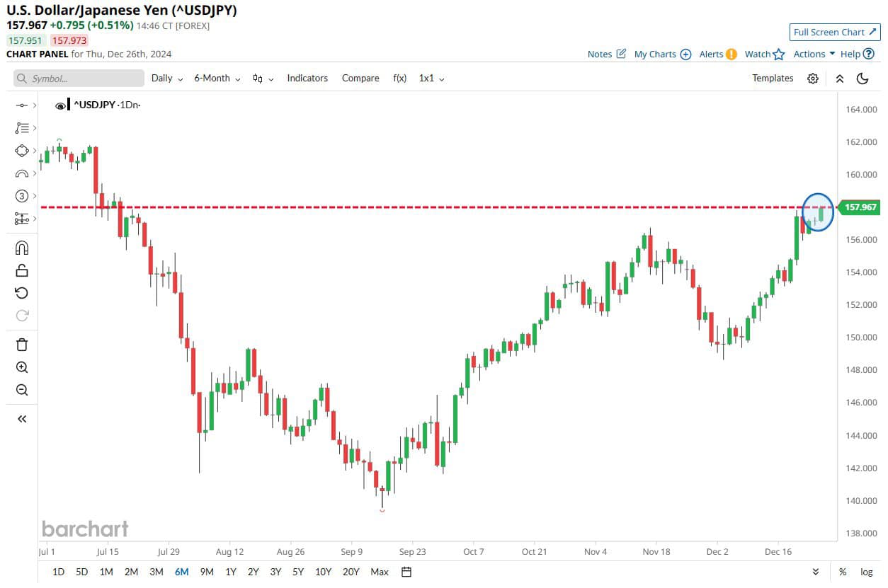Open the calendar date range icon
Image resolution: width=888 pixels, height=588 pixels.
tap(406, 572)
